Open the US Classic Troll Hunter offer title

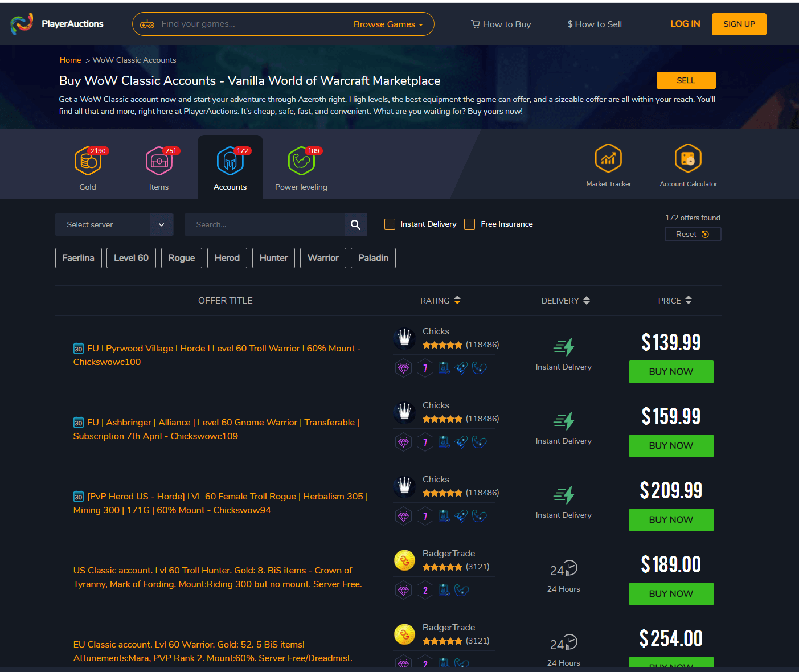[218, 577]
